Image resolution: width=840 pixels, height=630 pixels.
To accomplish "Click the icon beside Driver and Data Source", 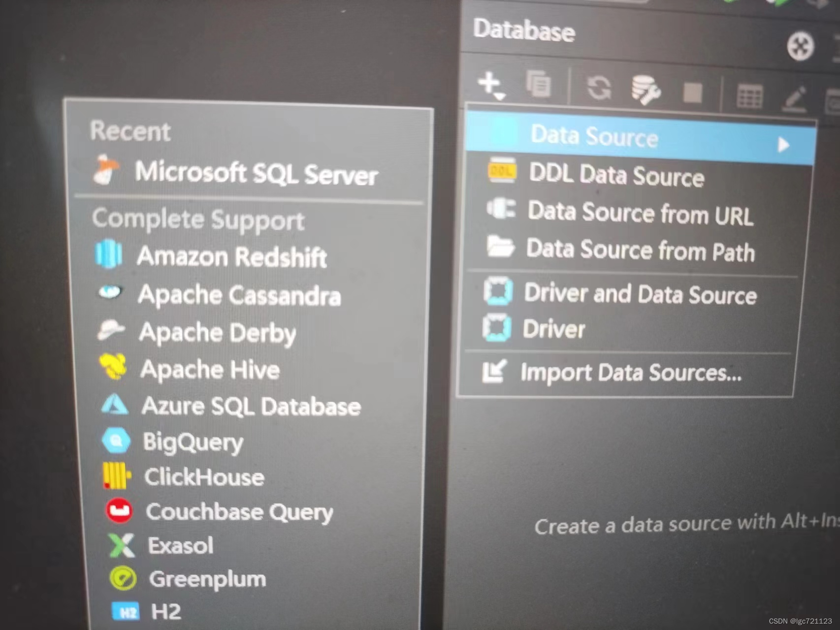I will pos(498,290).
